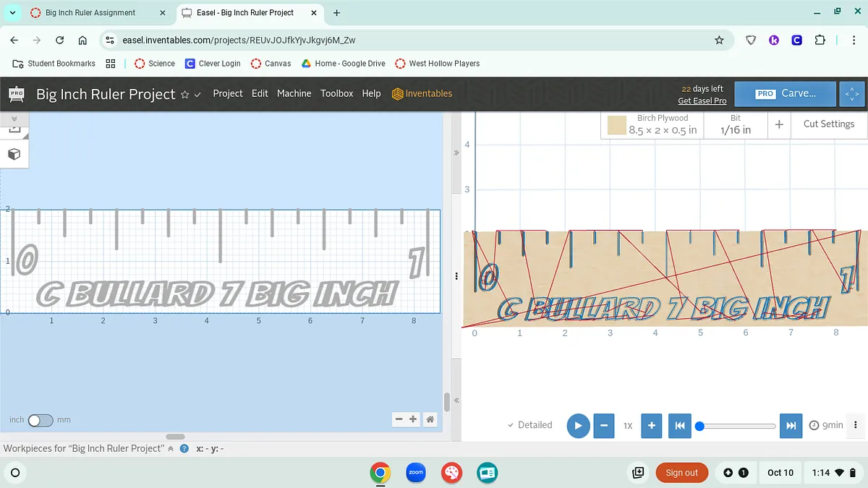This screenshot has height=488, width=868.
Task: Add a bit with the plus button
Action: tap(779, 124)
